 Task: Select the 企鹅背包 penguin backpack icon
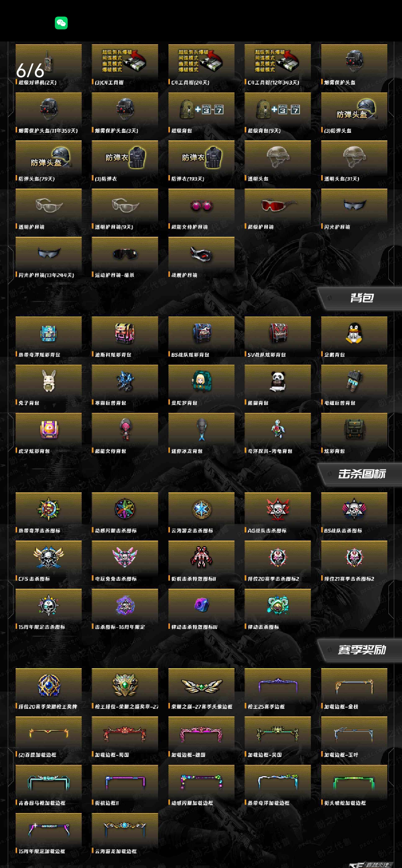(354, 333)
